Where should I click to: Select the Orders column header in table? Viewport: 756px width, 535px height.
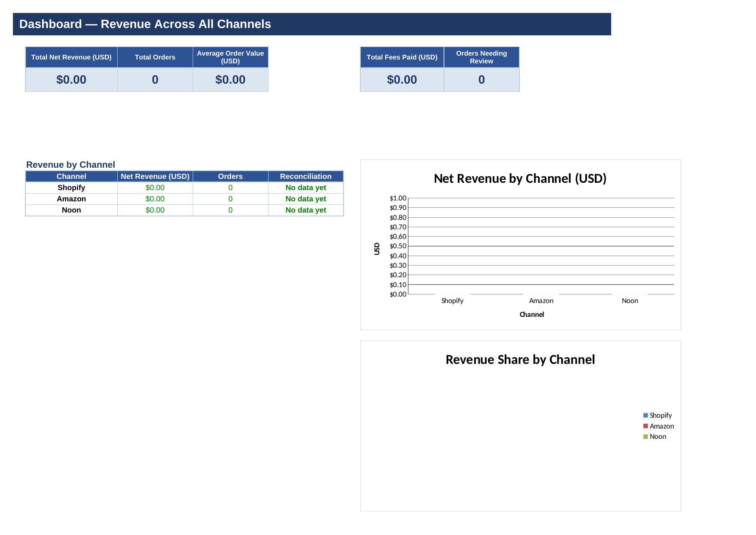point(231,176)
